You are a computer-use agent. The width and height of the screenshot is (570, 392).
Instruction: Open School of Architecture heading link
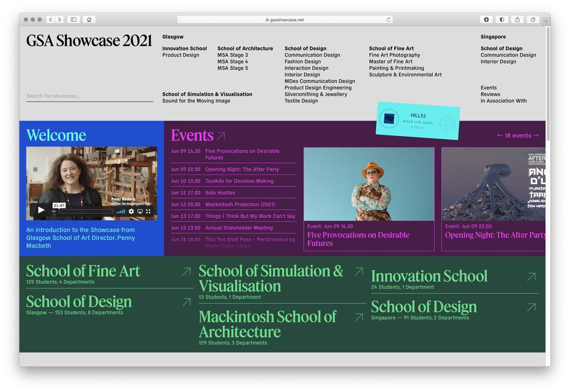click(x=245, y=48)
